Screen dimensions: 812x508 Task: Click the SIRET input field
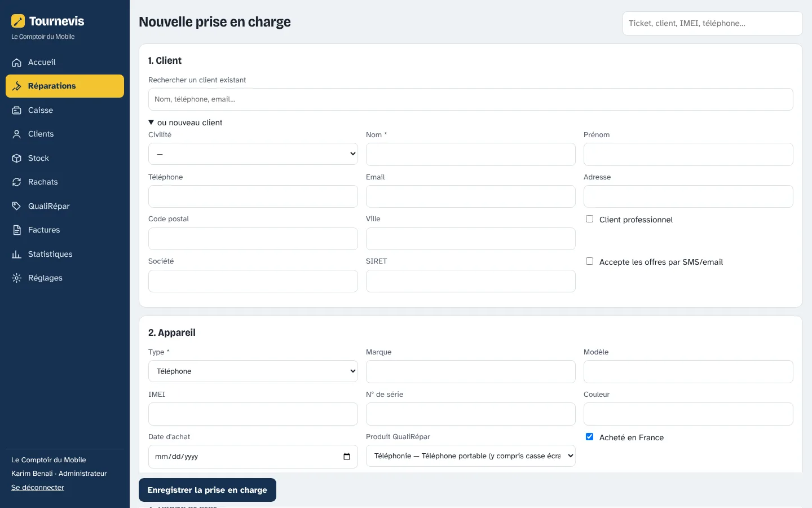click(471, 281)
